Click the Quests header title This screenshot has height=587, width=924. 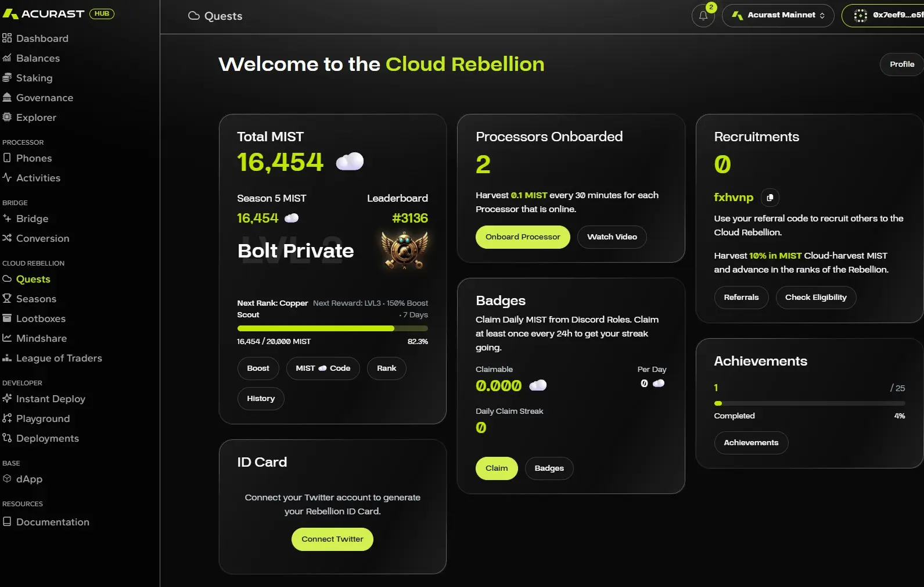coord(223,16)
